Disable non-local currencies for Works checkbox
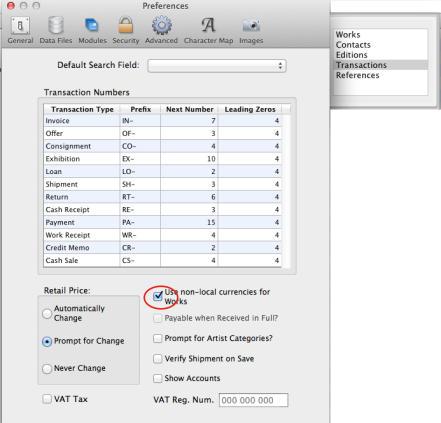This screenshot has width=441, height=423. pyautogui.click(x=158, y=296)
